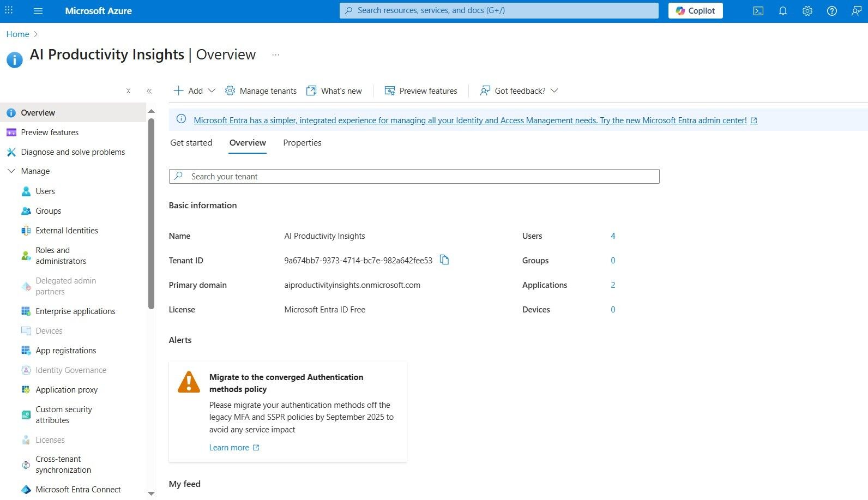This screenshot has width=868, height=500.
Task: Click the Roles and administrators icon
Action: (26, 256)
